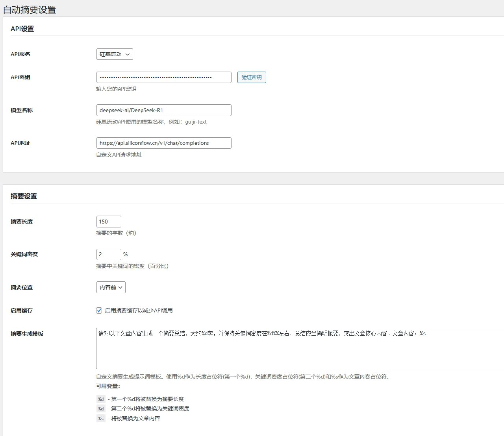504x436 pixels.
Task: Uncheck the 启用缓存 checkbox
Action: coord(99,310)
